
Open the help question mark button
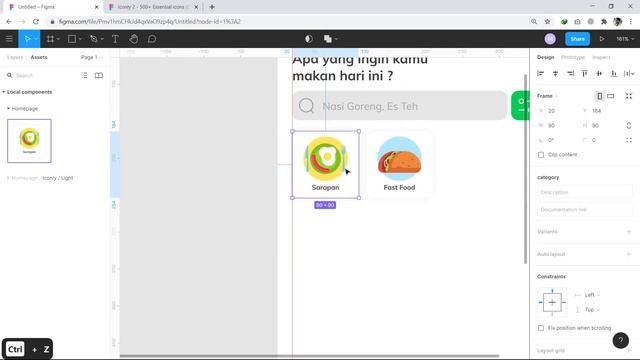pyautogui.click(x=620, y=340)
